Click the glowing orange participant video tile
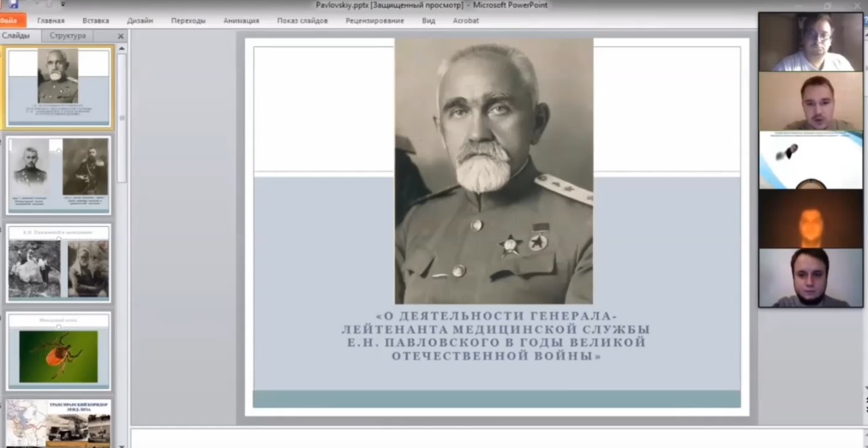 coord(810,218)
